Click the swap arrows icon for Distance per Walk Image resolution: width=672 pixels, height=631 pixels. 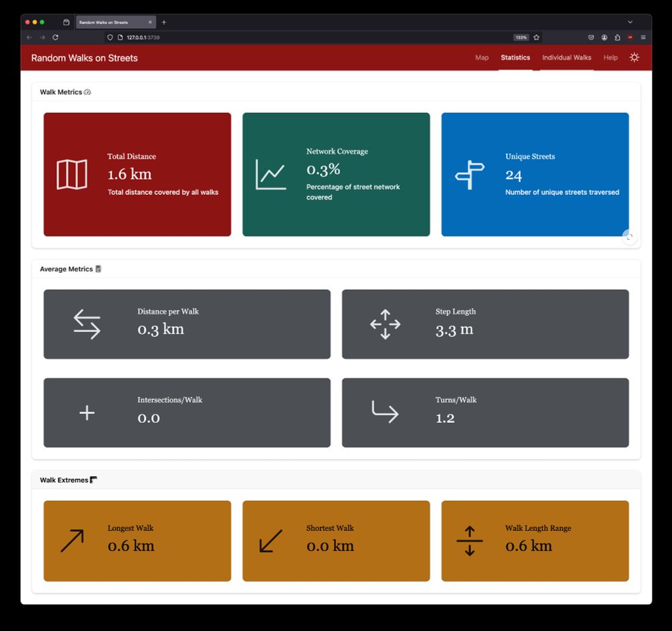click(x=87, y=325)
